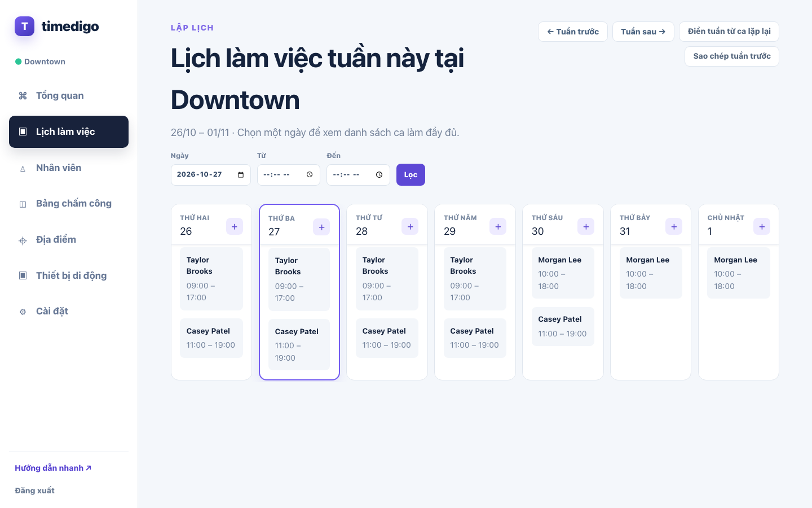The height and width of the screenshot is (508, 812).
Task: Click the timedigo logo icon
Action: point(24,26)
